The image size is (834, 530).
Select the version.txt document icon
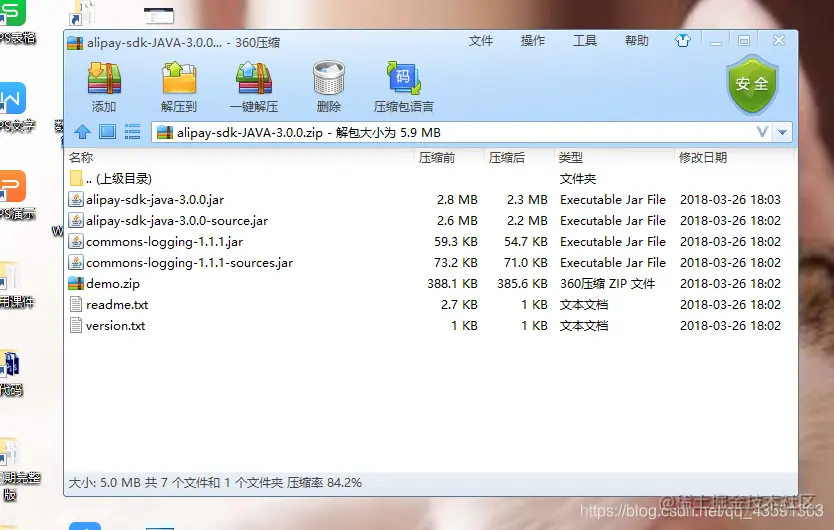76,326
